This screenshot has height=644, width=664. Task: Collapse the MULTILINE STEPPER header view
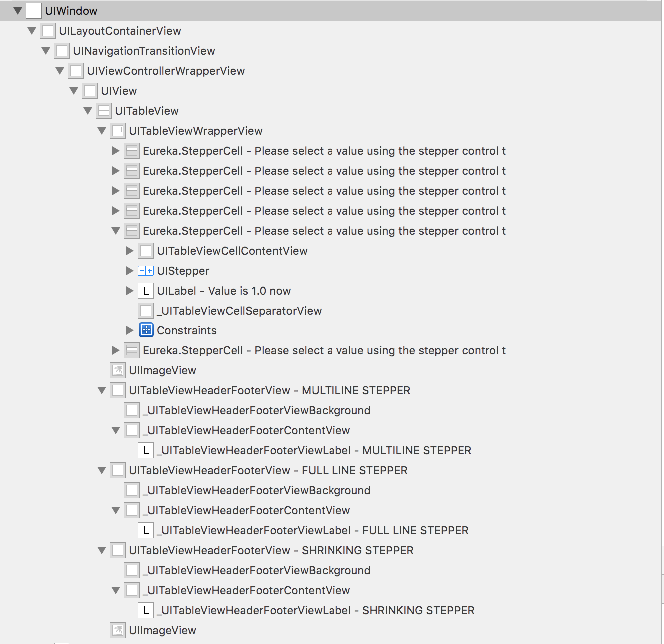click(101, 390)
